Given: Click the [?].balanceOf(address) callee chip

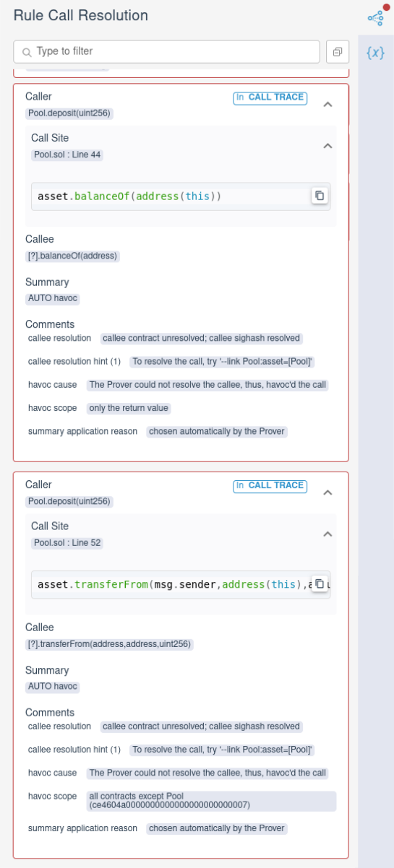Looking at the screenshot, I should coord(72,256).
